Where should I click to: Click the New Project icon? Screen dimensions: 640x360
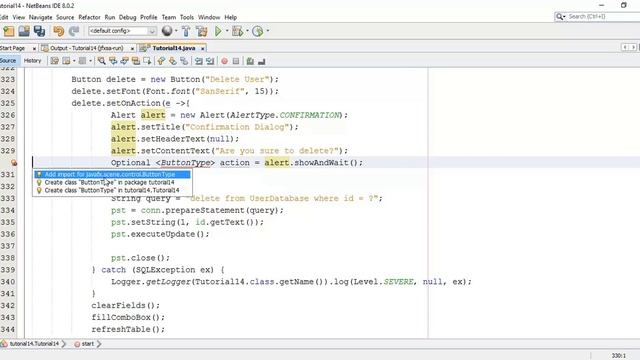pyautogui.click(x=9, y=31)
